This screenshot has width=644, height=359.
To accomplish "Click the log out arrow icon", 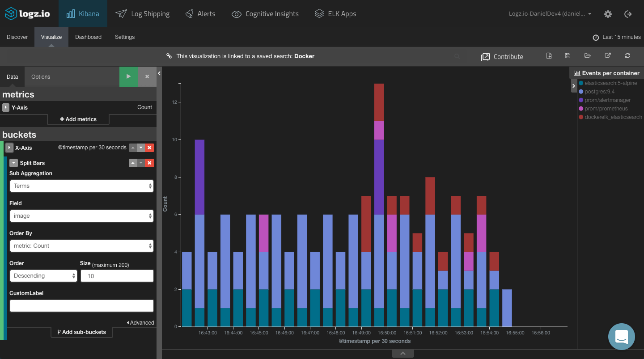I will click(628, 14).
